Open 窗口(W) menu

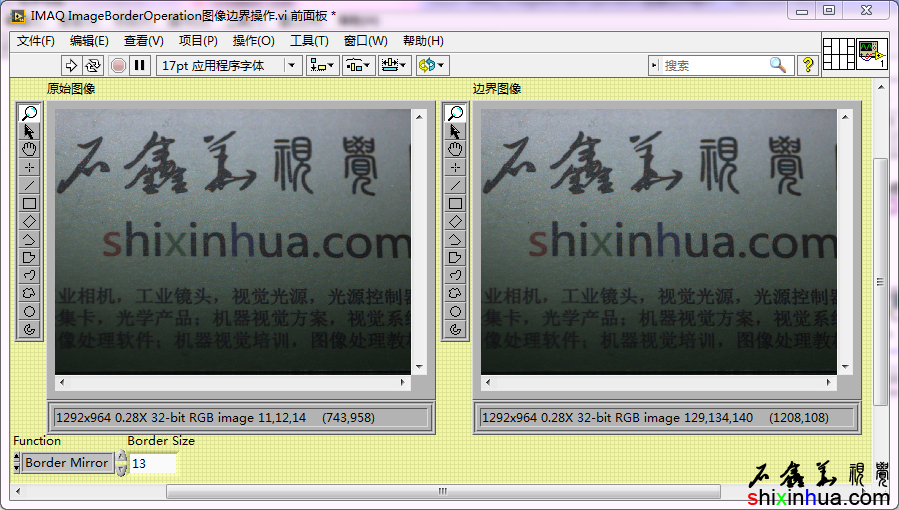click(x=365, y=41)
